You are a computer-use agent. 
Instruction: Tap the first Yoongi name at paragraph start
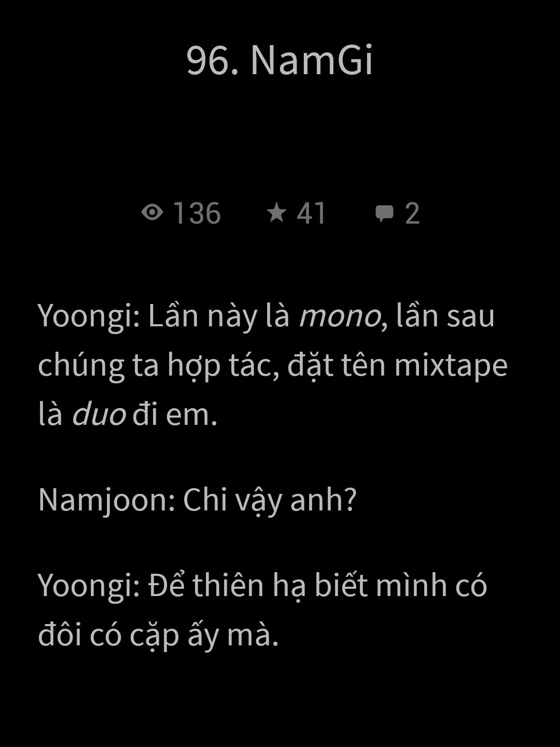89,317
